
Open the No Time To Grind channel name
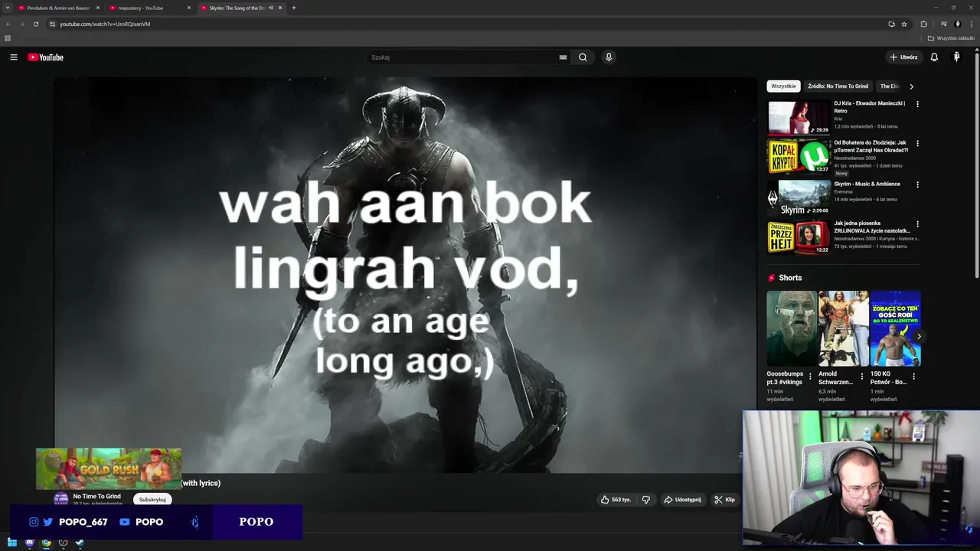click(96, 496)
